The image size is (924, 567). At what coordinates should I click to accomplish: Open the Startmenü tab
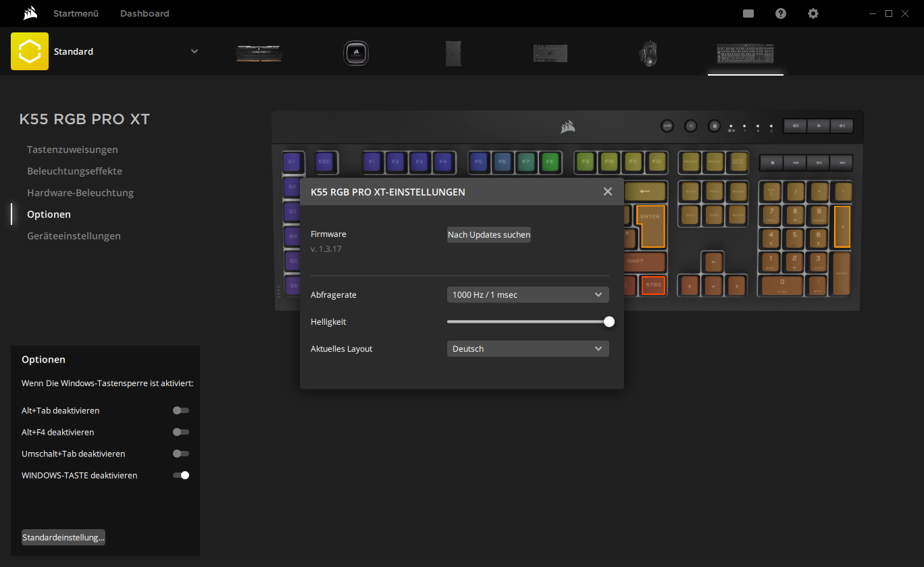click(76, 13)
